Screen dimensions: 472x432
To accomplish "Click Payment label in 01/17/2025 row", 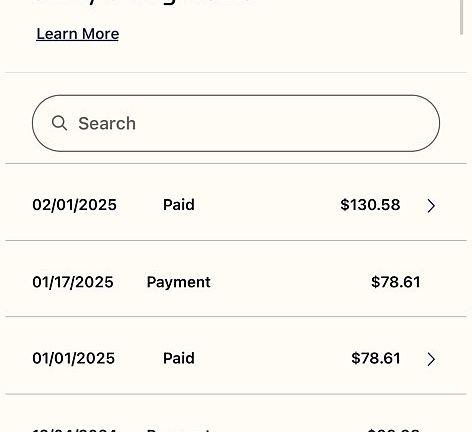I will pyautogui.click(x=179, y=283).
